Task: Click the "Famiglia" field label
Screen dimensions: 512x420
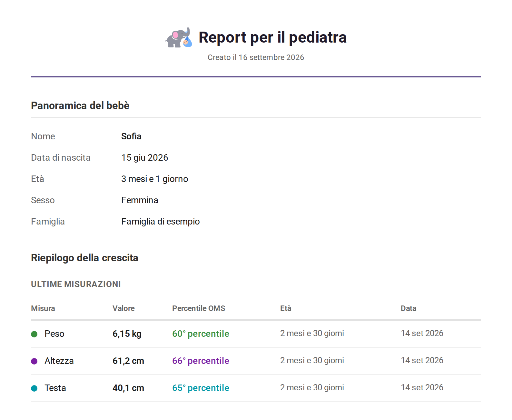Action: (48, 221)
